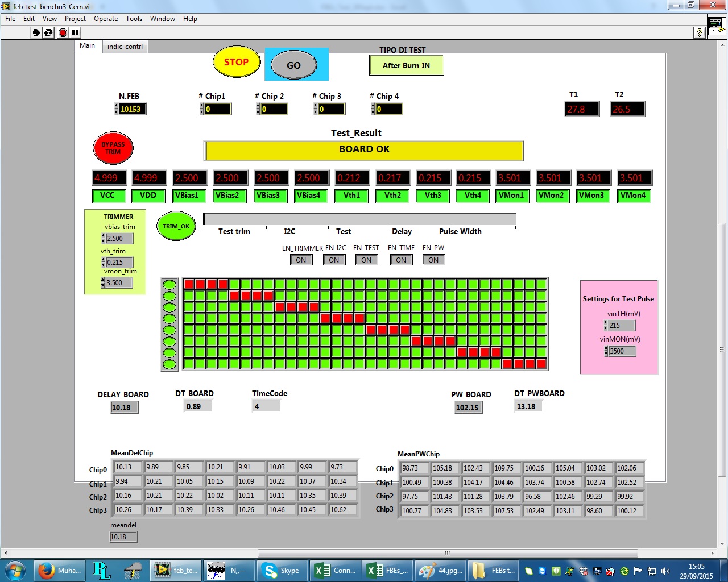Open the context help question mark icon
Viewport: 728px width, 582px height.
coord(700,32)
